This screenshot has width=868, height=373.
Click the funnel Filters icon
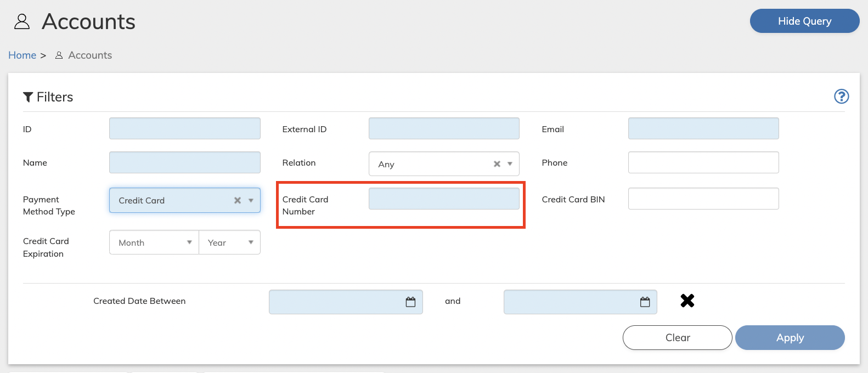pyautogui.click(x=28, y=97)
